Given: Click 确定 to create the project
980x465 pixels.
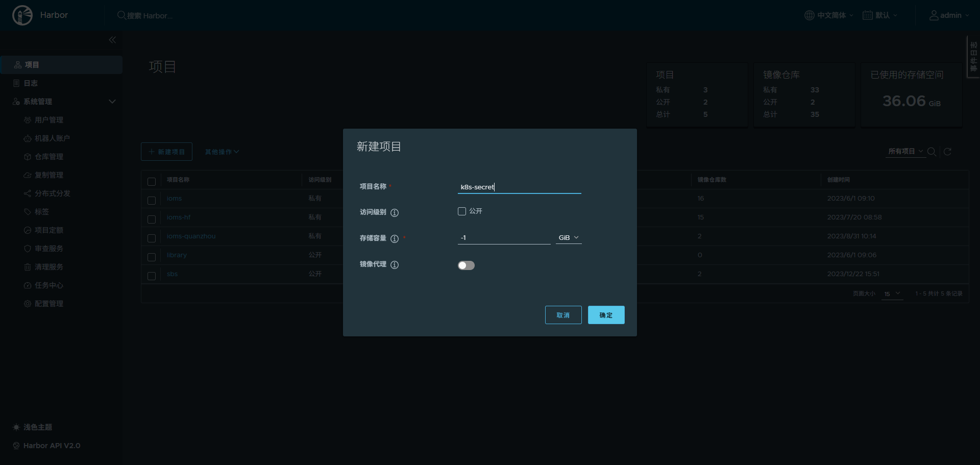Looking at the screenshot, I should (606, 315).
